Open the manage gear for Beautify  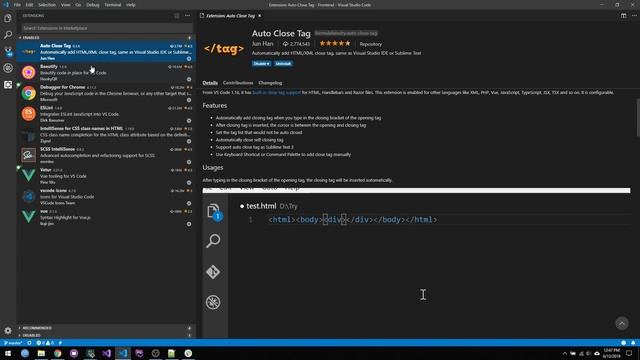[x=189, y=80]
